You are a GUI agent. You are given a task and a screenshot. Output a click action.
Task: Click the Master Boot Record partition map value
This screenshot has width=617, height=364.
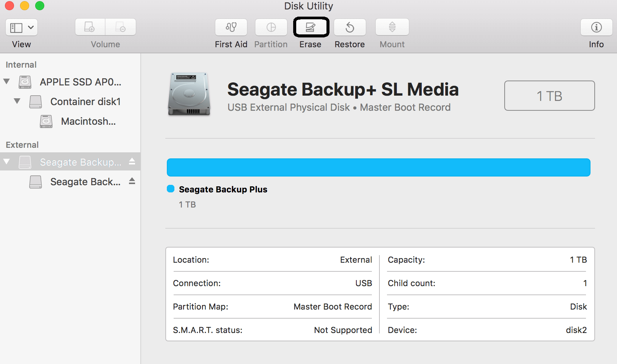(333, 307)
